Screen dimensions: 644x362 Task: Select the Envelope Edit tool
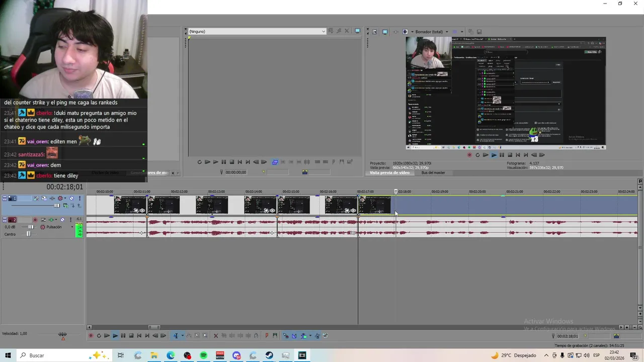189,335
